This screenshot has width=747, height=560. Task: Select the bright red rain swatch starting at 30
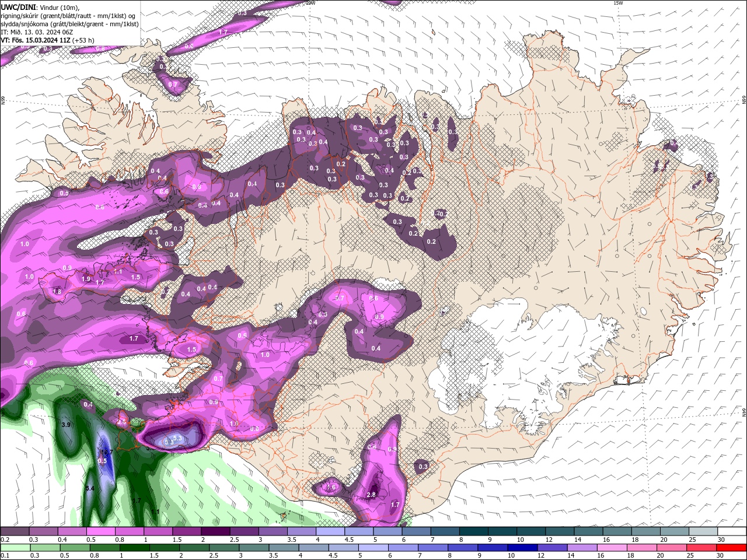click(x=731, y=548)
